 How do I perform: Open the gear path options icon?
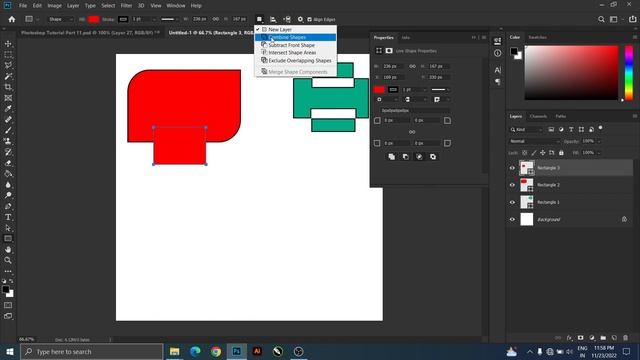(x=300, y=19)
